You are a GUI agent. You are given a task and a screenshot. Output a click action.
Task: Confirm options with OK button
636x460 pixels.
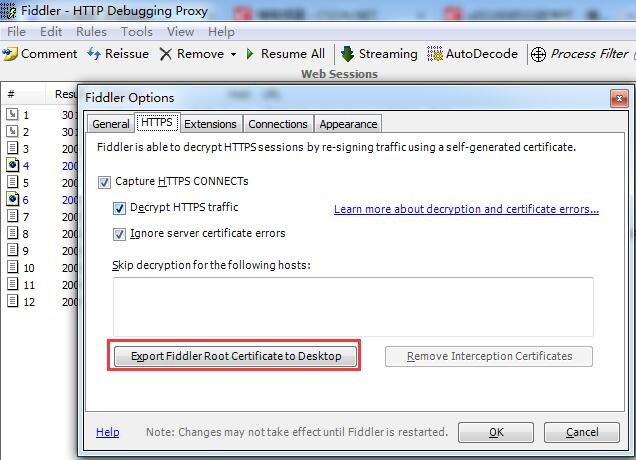[x=496, y=432]
